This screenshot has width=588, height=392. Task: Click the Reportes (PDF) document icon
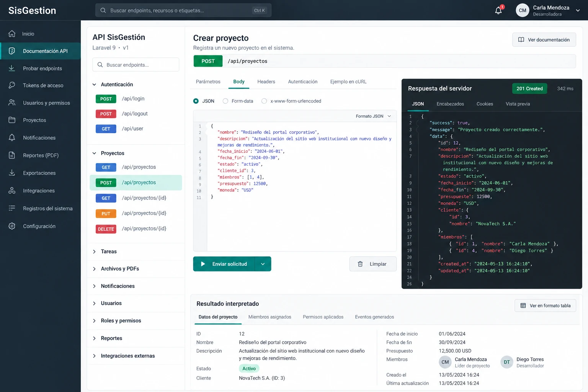pyautogui.click(x=12, y=155)
